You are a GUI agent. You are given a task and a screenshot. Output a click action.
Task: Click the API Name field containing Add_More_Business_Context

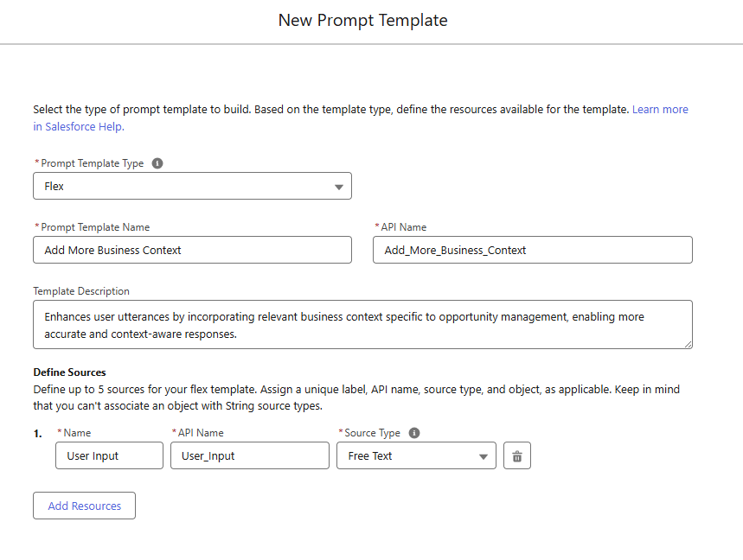(x=532, y=251)
